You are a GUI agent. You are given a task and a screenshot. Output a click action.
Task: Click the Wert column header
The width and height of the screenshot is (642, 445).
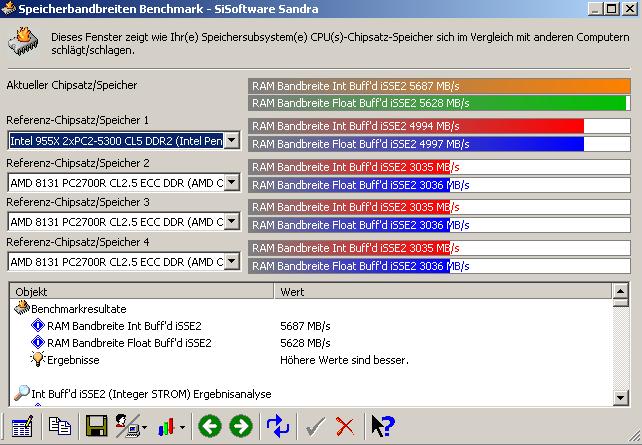[x=442, y=291]
